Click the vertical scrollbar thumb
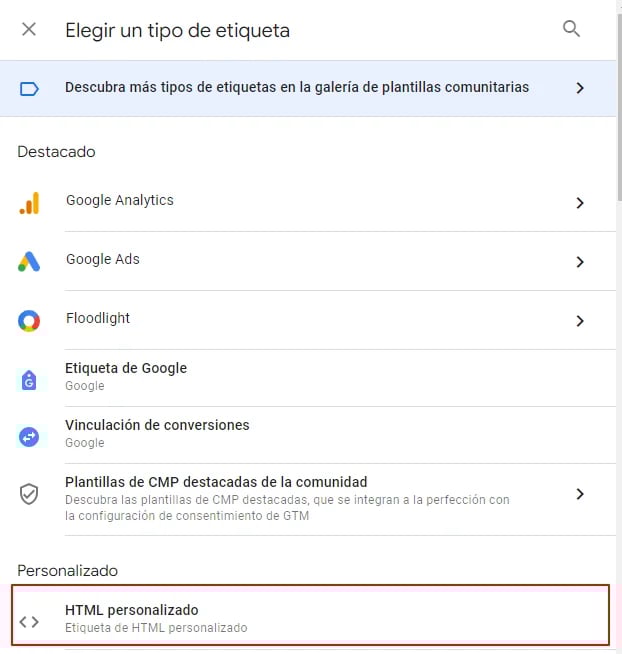Viewport: 622px width, 654px height. [619, 108]
